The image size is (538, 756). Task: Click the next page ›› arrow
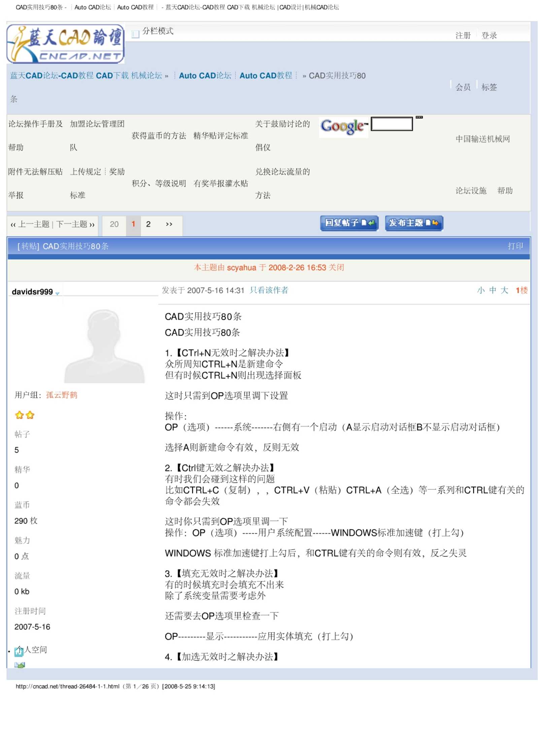[x=169, y=224]
